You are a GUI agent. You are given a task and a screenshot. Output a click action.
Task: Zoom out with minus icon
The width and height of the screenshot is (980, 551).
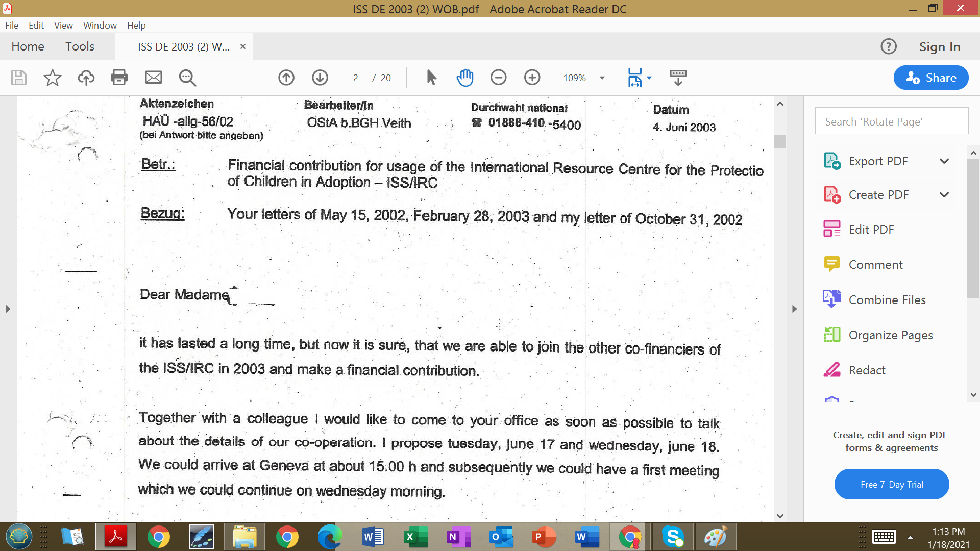tap(498, 78)
